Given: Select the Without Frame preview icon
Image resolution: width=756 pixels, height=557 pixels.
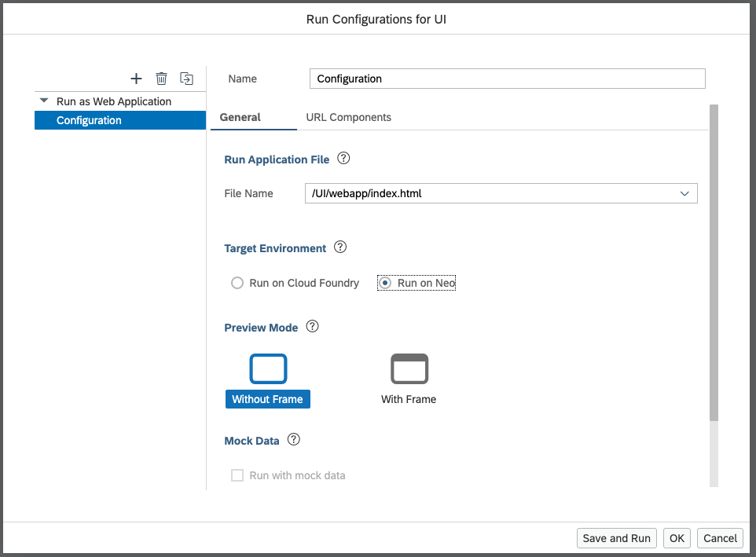Looking at the screenshot, I should pos(268,368).
